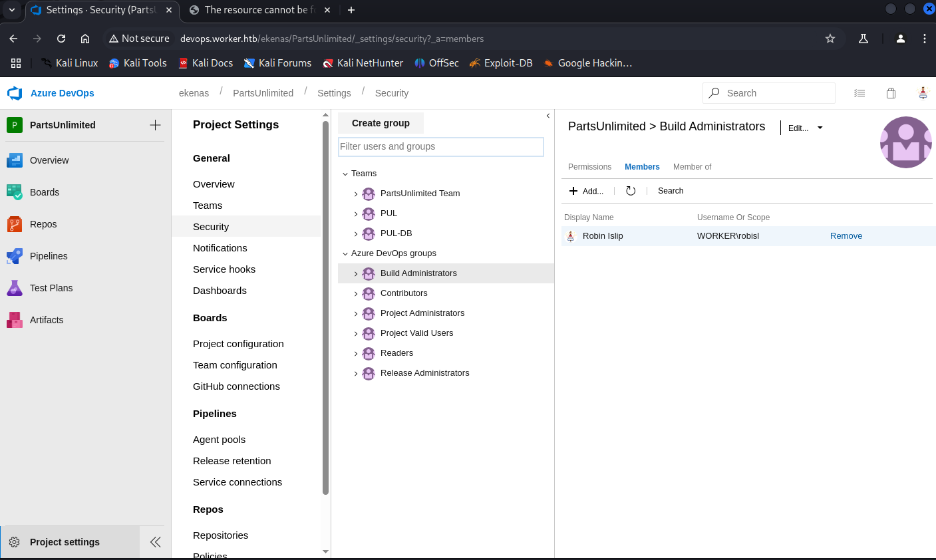Open the browser apps grid icon
Image resolution: width=936 pixels, height=560 pixels.
pos(16,63)
